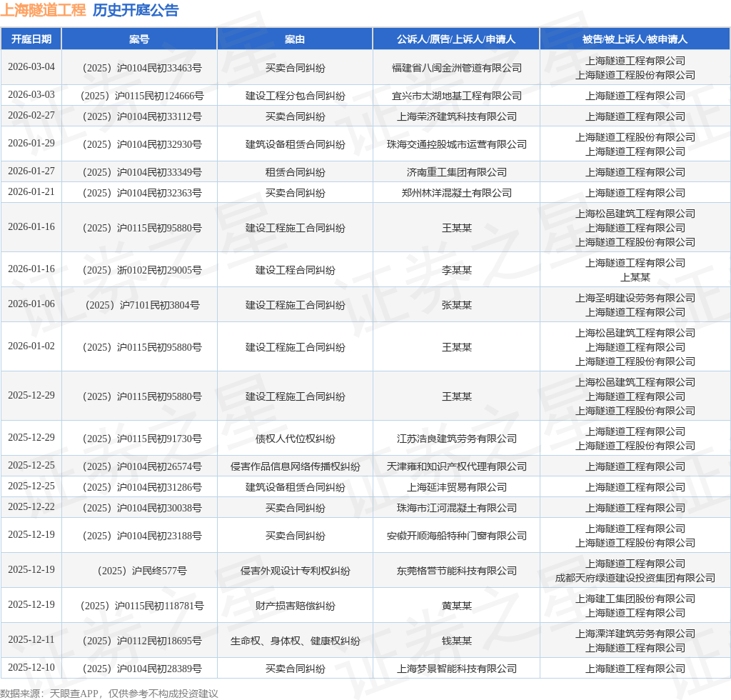Click cause 生命权、身体权、健康权纠纷
731x700 pixels.
point(295,641)
